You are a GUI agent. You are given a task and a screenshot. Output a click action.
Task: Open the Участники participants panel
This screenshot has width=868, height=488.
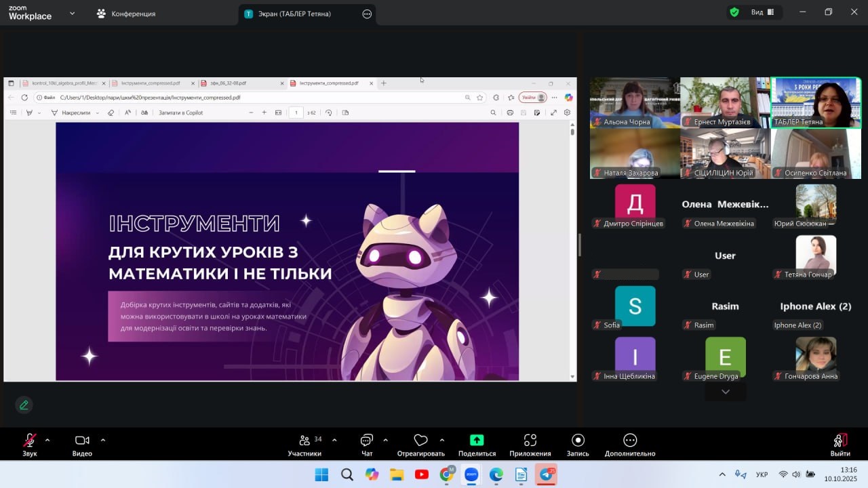(304, 445)
